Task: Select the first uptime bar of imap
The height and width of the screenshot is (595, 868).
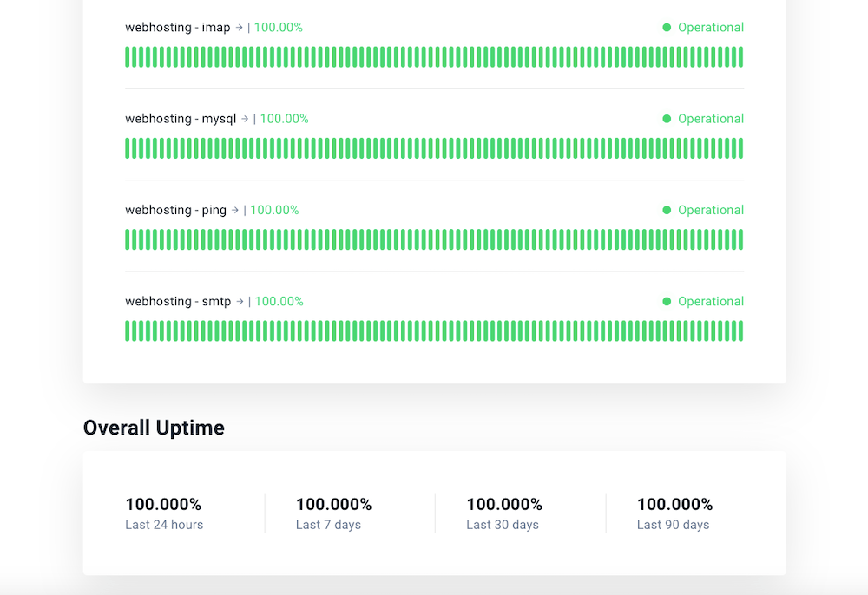Action: [x=128, y=57]
